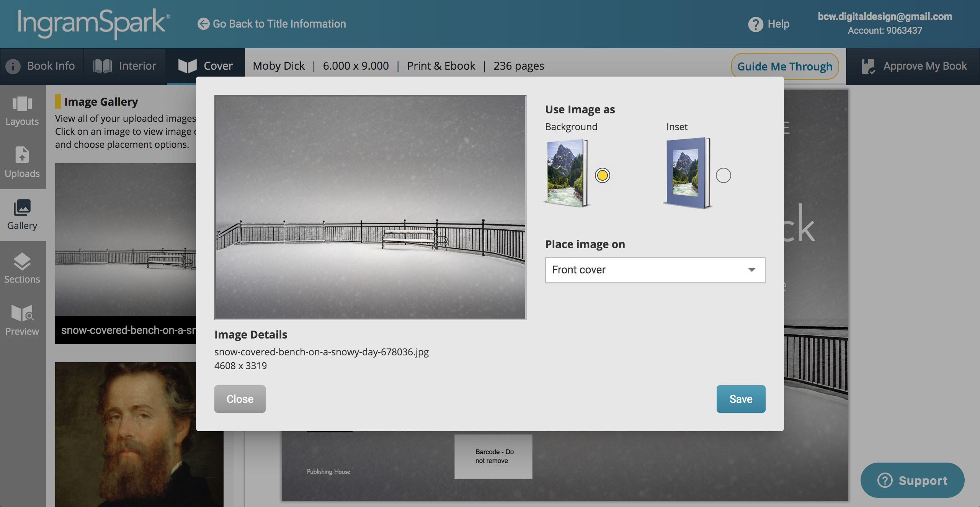Select the Background radio button
Viewport: 980px width, 507px height.
(x=602, y=175)
